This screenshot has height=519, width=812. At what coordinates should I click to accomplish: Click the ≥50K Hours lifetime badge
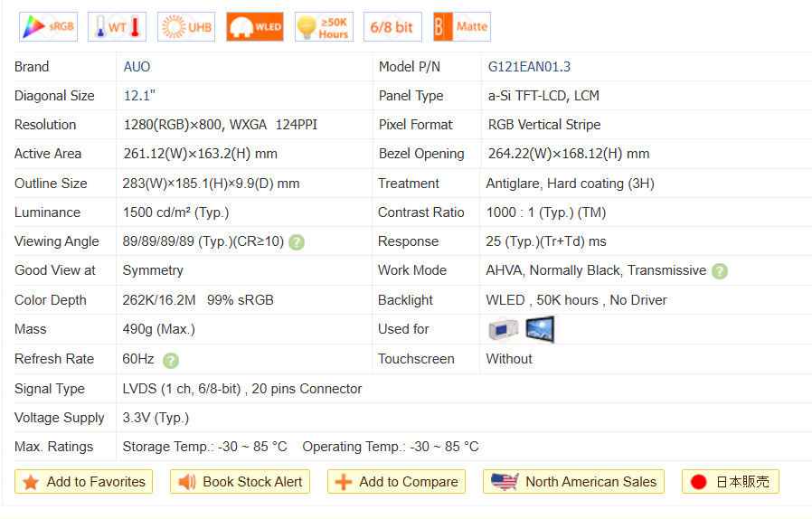(x=324, y=27)
